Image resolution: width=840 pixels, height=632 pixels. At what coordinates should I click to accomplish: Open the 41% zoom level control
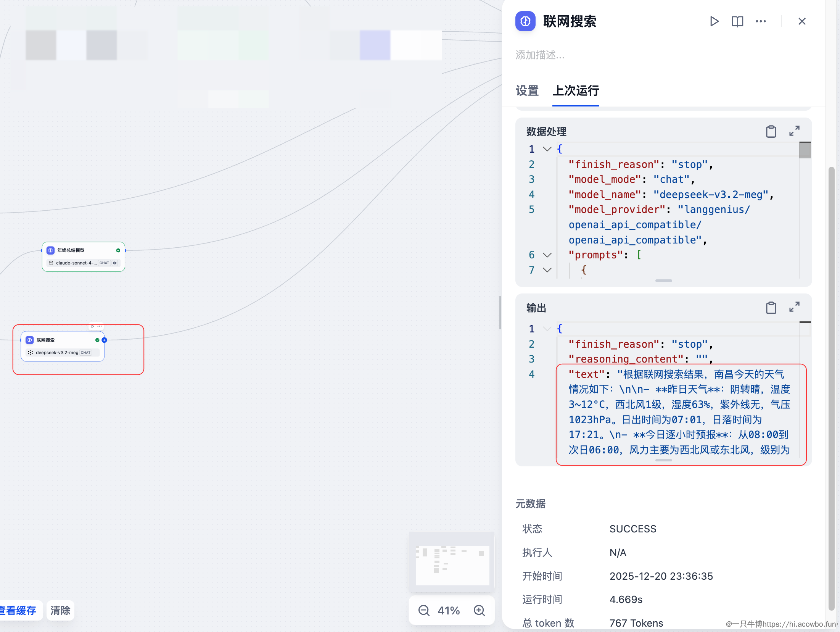coord(449,611)
